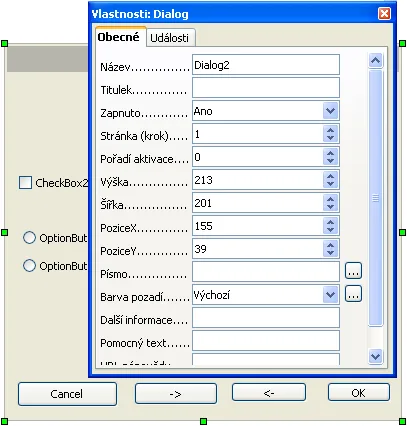The width and height of the screenshot is (407, 426).
Task: Click the properties scrollbar down arrow
Action: tap(376, 356)
